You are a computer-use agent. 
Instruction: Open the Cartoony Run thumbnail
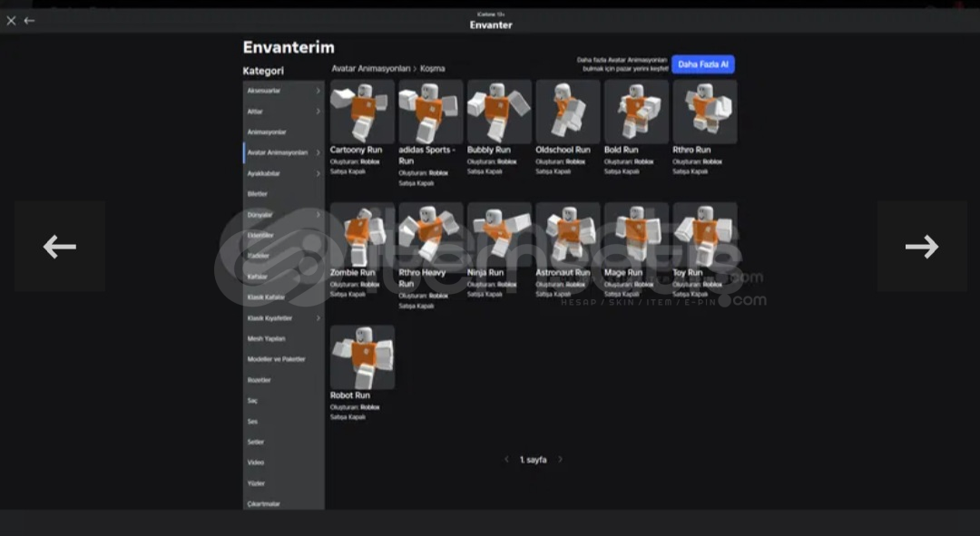pyautogui.click(x=362, y=112)
